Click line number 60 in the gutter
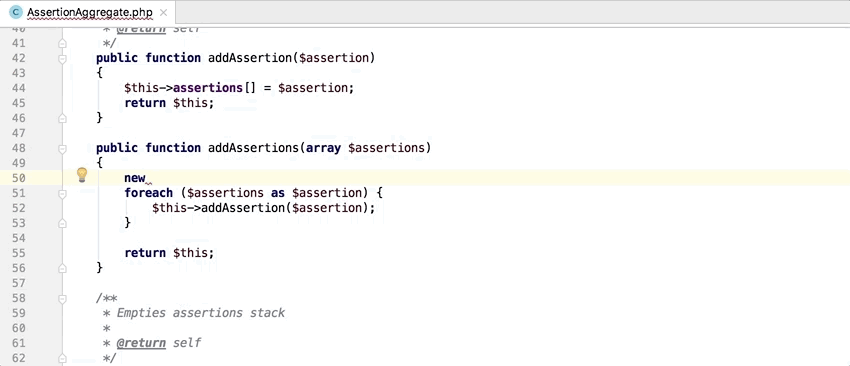 18,328
